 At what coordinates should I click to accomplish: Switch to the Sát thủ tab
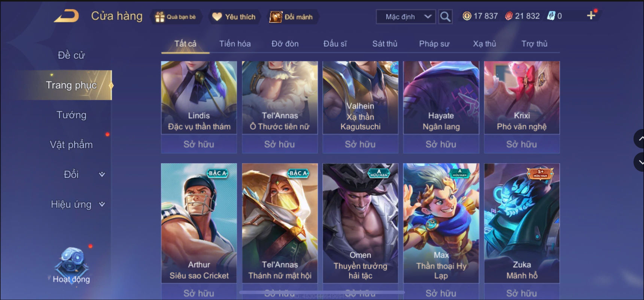(x=385, y=44)
